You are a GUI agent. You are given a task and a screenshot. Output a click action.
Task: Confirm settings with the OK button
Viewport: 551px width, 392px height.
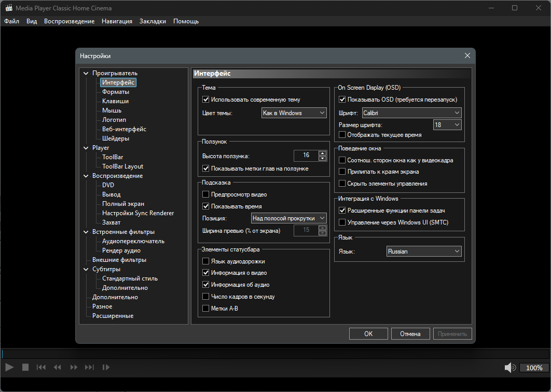tap(368, 334)
